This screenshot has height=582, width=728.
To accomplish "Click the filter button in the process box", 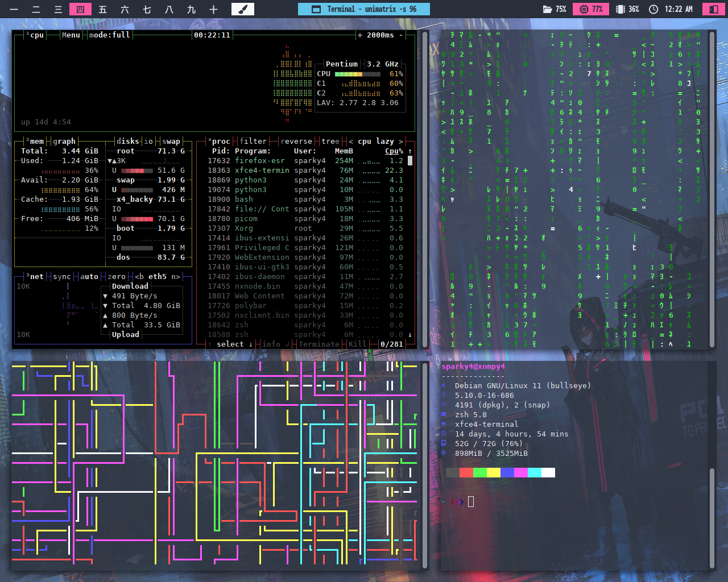I will coord(253,142).
